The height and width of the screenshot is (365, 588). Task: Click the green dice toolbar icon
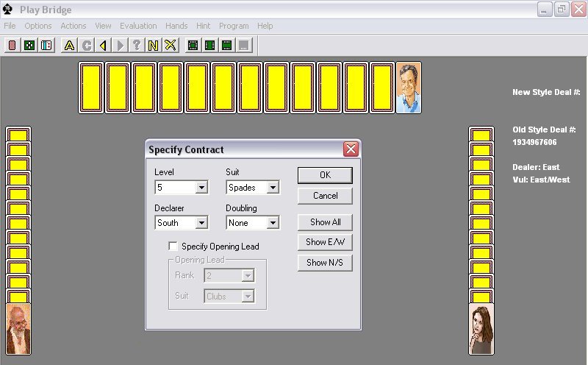[29, 46]
